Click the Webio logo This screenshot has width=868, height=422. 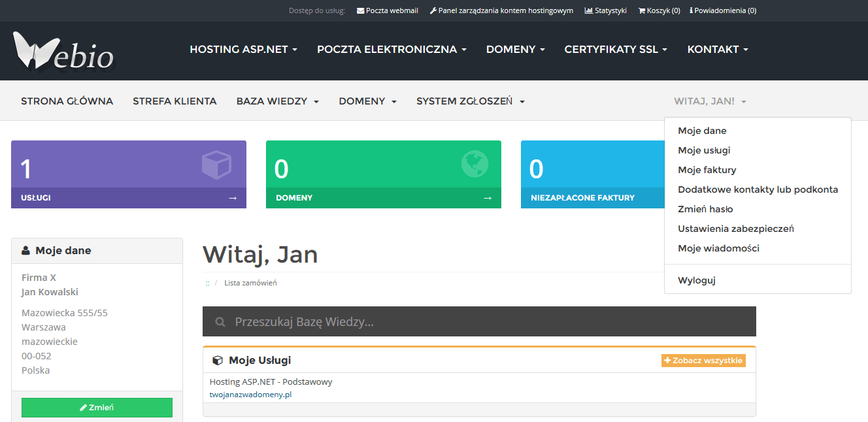[63, 51]
